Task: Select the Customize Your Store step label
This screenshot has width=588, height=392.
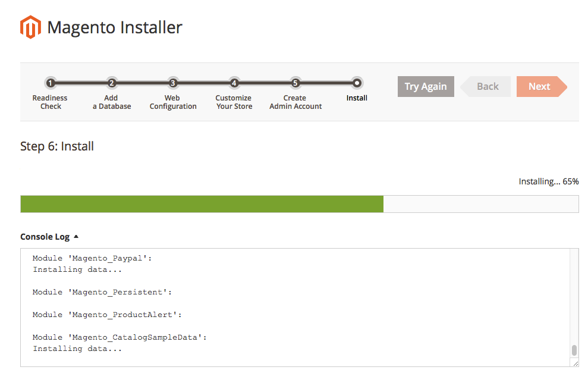Action: [234, 102]
